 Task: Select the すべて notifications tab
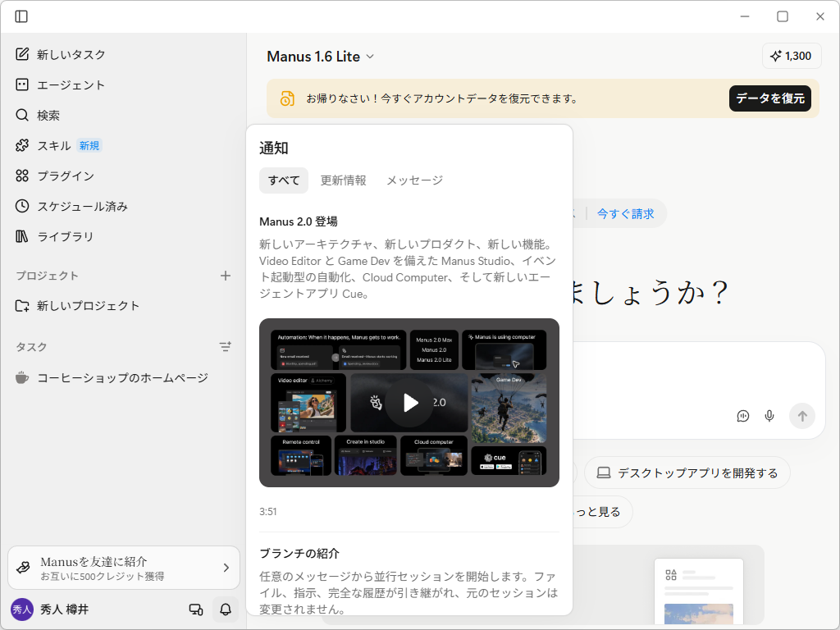click(284, 180)
